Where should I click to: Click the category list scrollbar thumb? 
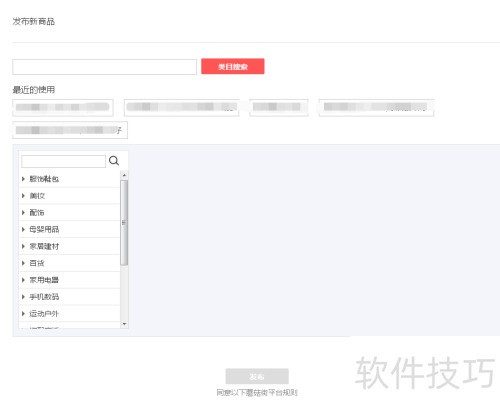pos(124,223)
